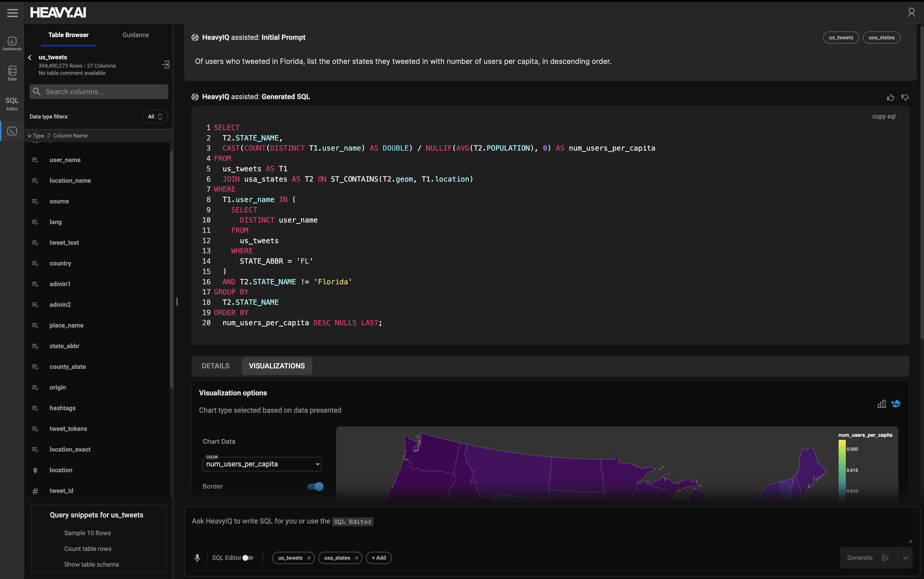Open the user account menu at top right
The width and height of the screenshot is (924, 579).
pos(911,13)
